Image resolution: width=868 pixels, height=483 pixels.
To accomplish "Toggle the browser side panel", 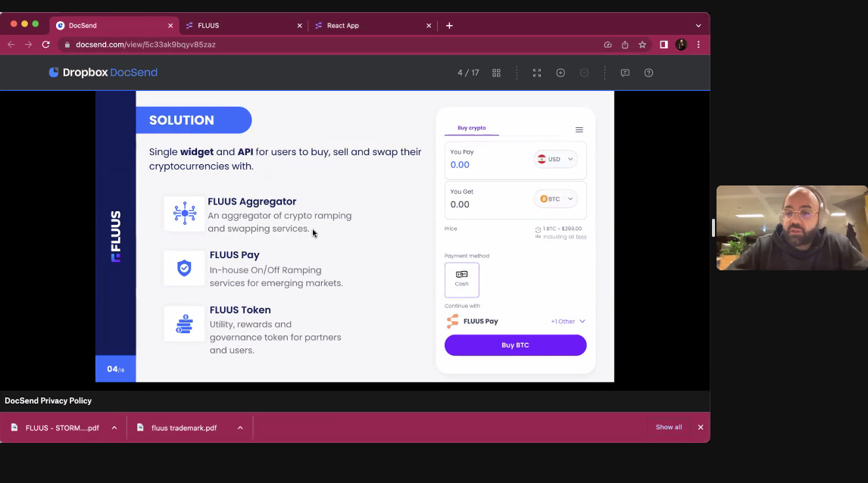I will click(x=663, y=44).
